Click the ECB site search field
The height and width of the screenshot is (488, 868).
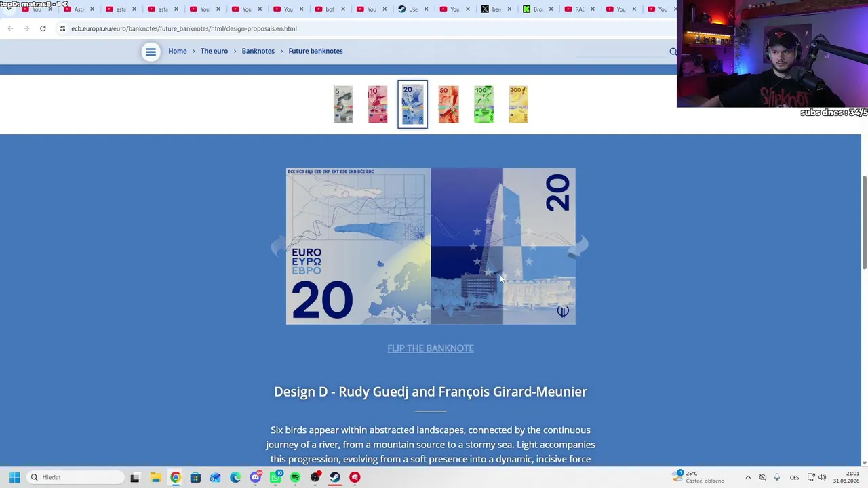[x=620, y=52]
